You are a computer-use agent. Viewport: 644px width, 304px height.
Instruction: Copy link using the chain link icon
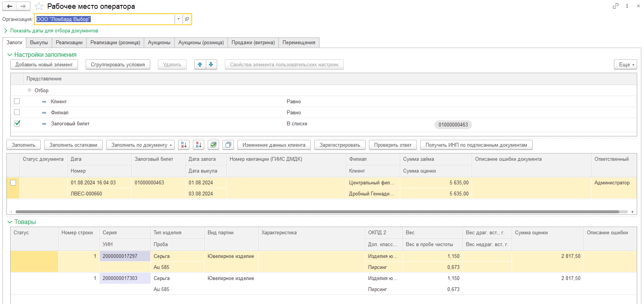(615, 6)
